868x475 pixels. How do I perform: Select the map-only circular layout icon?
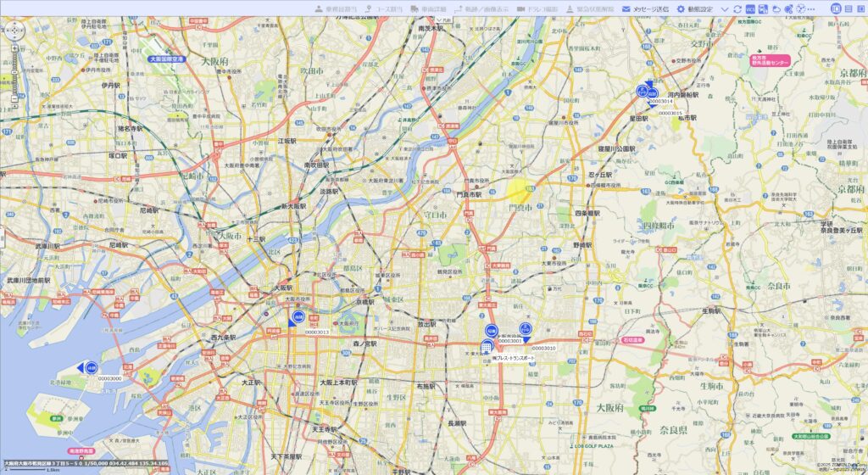tap(836, 8)
